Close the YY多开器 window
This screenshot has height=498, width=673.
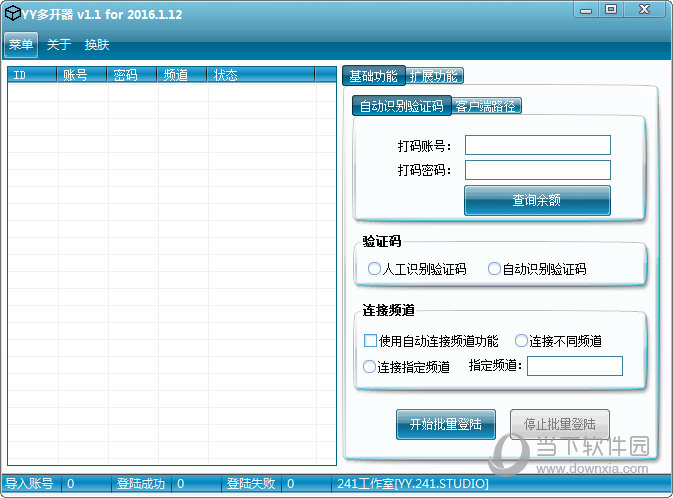click(x=644, y=9)
